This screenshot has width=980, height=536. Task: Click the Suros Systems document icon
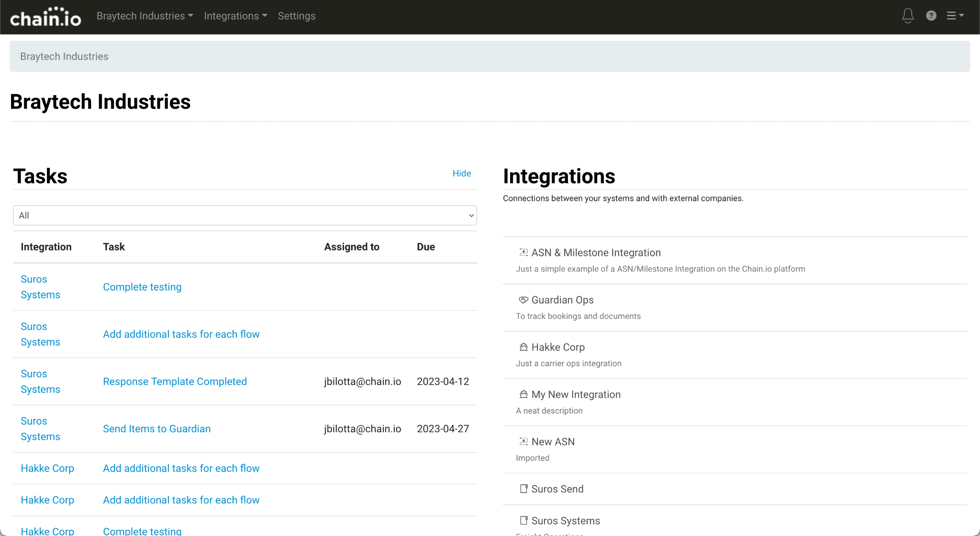tap(523, 520)
